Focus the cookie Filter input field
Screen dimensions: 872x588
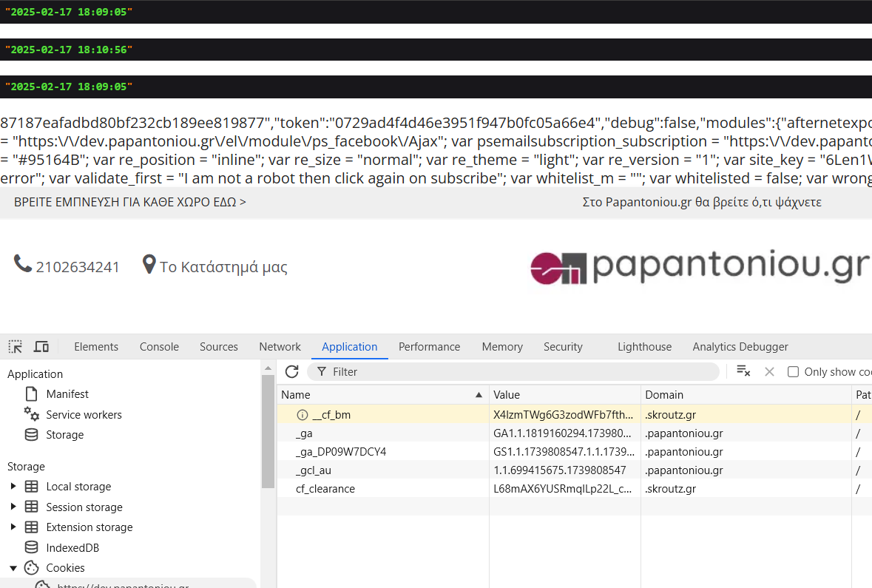click(x=513, y=371)
